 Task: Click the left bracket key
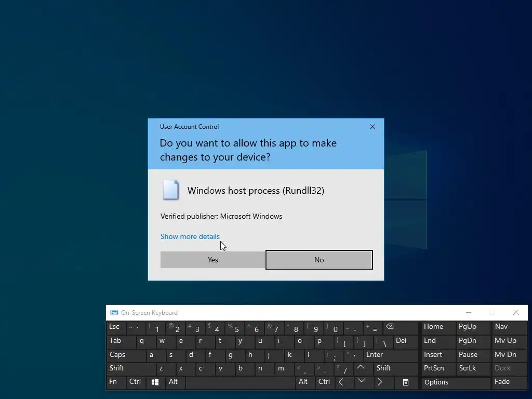click(343, 341)
